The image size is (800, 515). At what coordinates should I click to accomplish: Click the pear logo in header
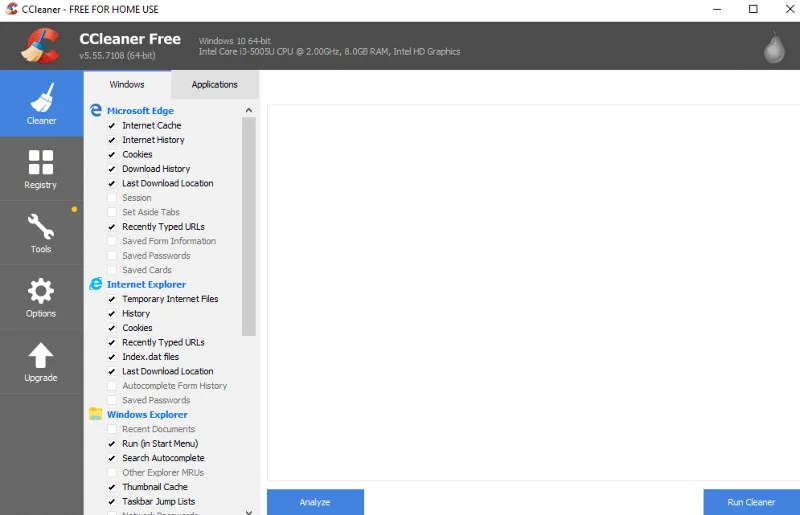pos(774,47)
